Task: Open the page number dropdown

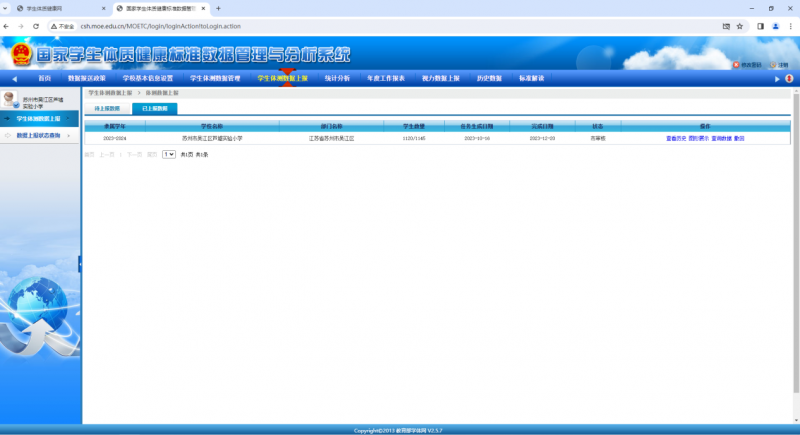Action: (x=169, y=154)
